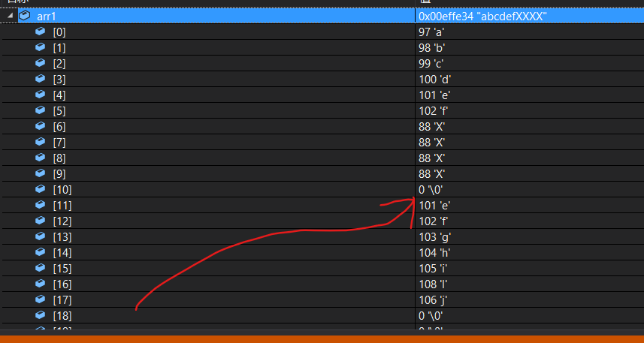
Task: Click the value 105 'i'
Action: pos(434,269)
